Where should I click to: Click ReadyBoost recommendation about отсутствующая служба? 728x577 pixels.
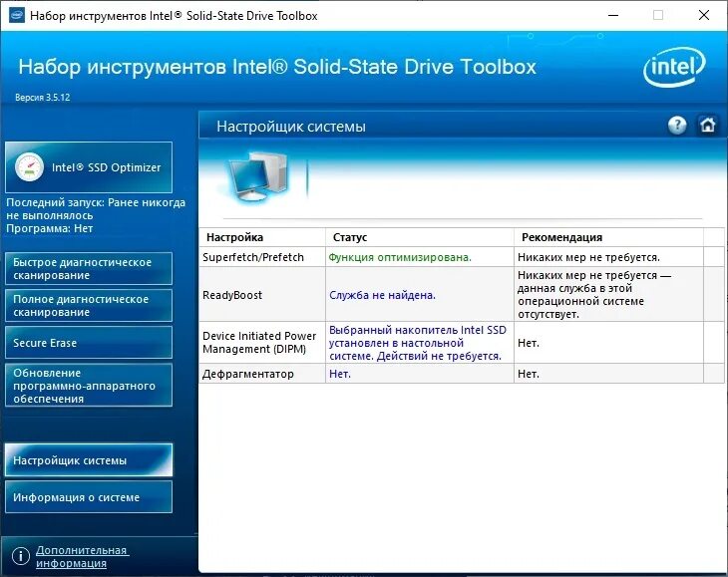pos(594,295)
